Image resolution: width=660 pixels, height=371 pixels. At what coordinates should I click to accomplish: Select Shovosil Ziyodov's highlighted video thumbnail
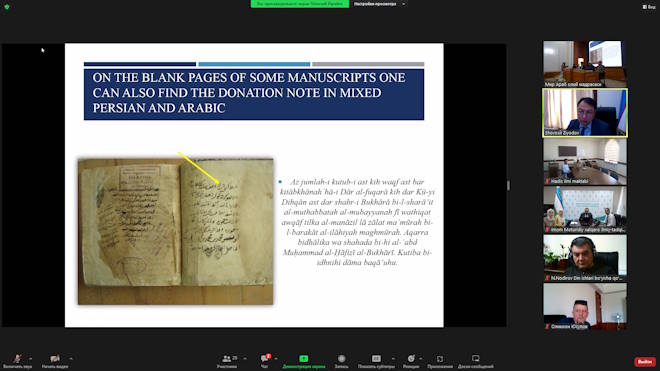pos(585,113)
